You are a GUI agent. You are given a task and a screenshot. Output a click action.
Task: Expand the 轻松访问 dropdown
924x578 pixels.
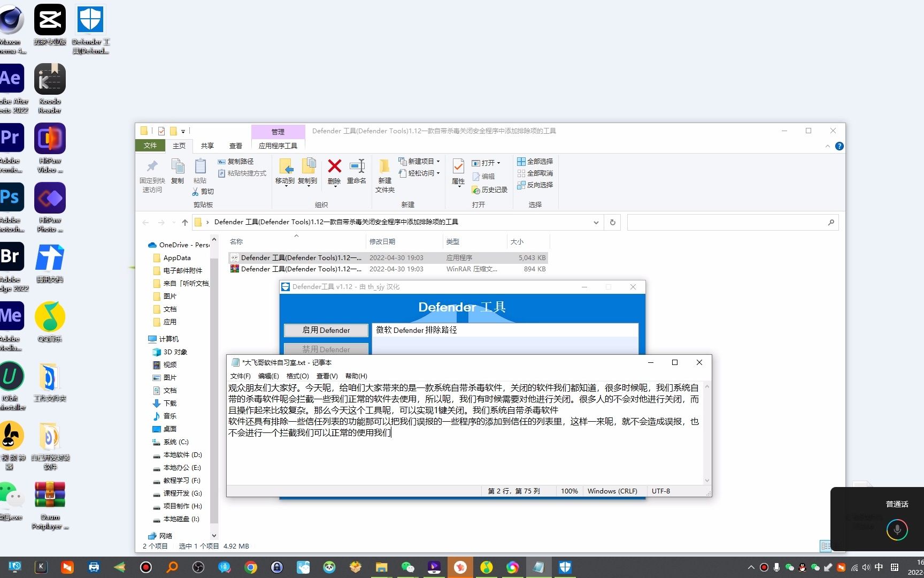coord(438,173)
